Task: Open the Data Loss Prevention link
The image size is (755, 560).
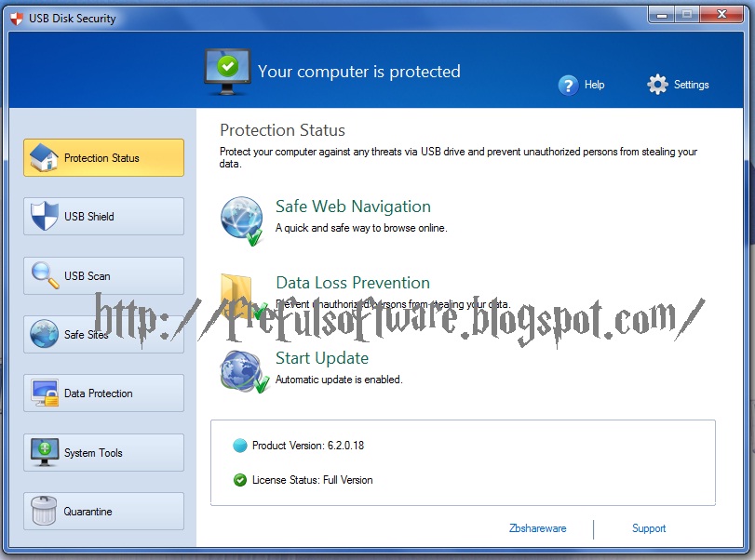Action: 353,283
